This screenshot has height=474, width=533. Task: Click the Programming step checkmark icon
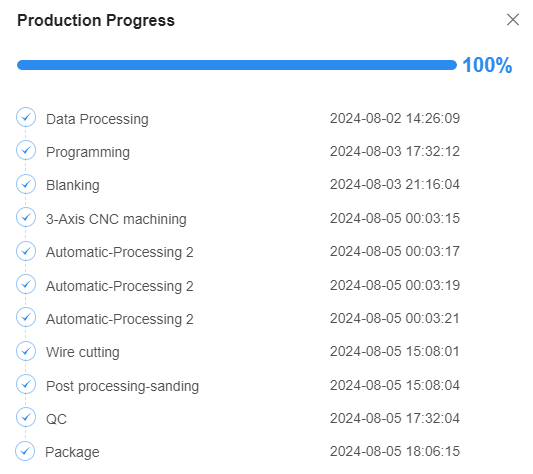26,150
